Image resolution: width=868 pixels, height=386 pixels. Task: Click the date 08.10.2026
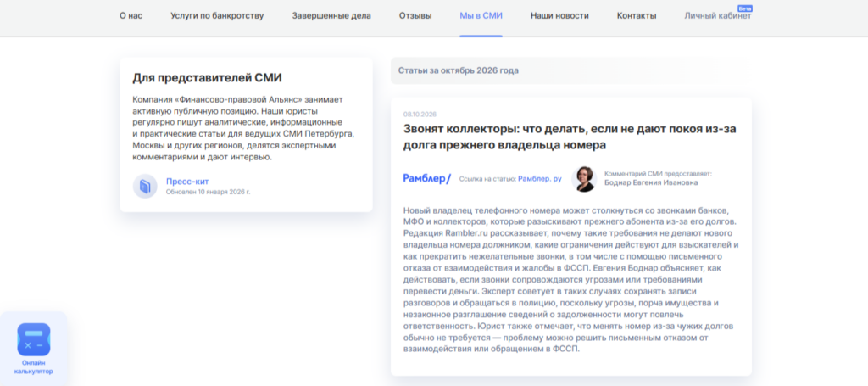click(x=420, y=114)
